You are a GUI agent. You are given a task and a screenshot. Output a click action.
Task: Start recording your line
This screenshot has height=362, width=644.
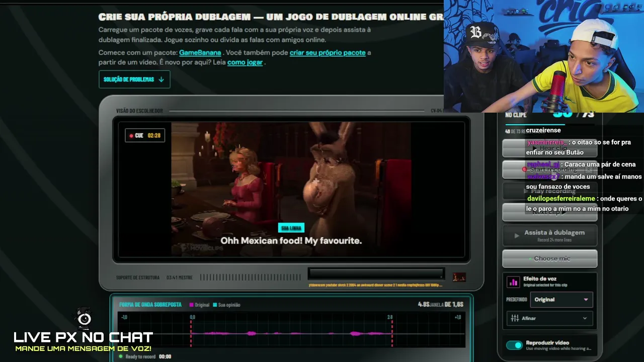(549, 169)
